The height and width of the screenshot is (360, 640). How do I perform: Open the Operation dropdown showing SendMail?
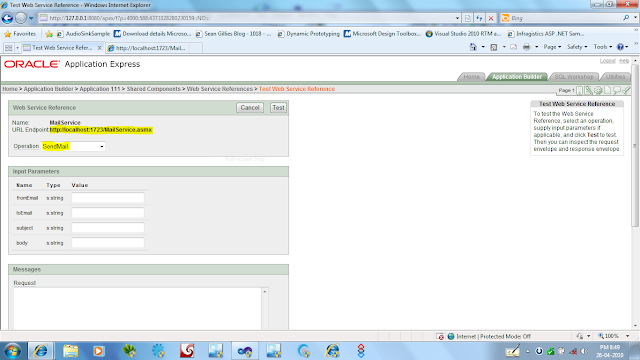pyautogui.click(x=73, y=146)
